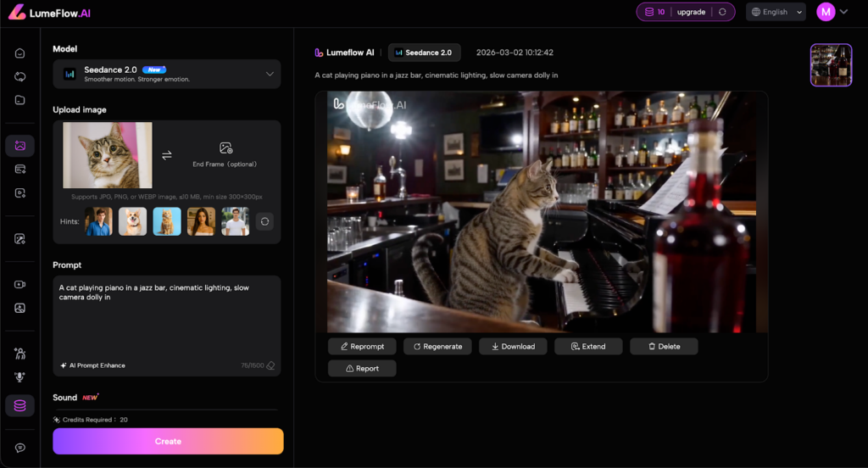The height and width of the screenshot is (468, 868).
Task: Swap the start and end frames
Action: (x=167, y=155)
